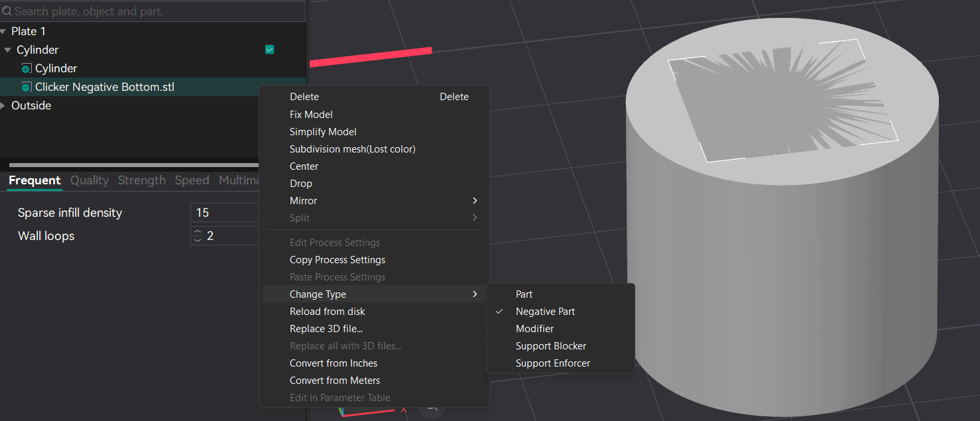This screenshot has width=980, height=421.
Task: Click the search plate, object and part box
Action: pos(153,11)
